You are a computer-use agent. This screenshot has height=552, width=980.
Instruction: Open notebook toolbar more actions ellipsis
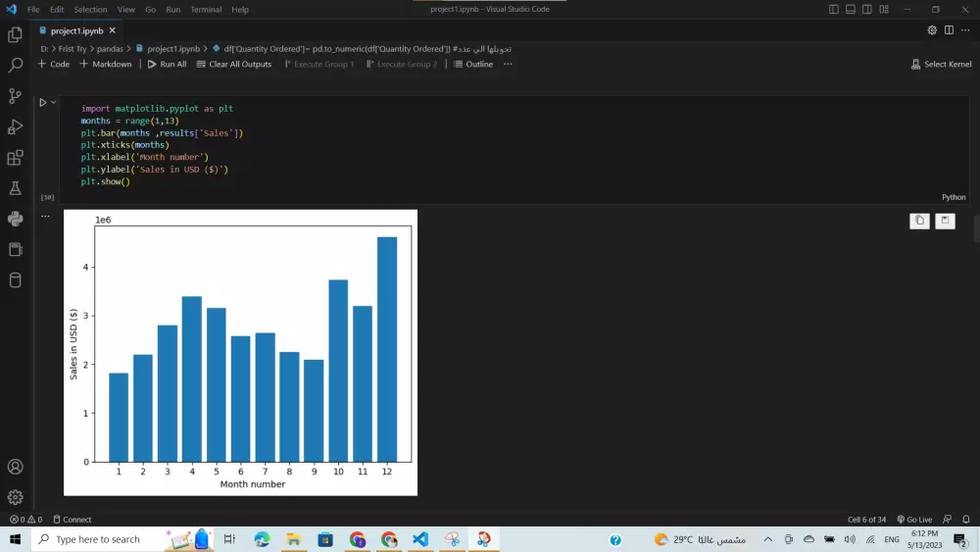(508, 64)
